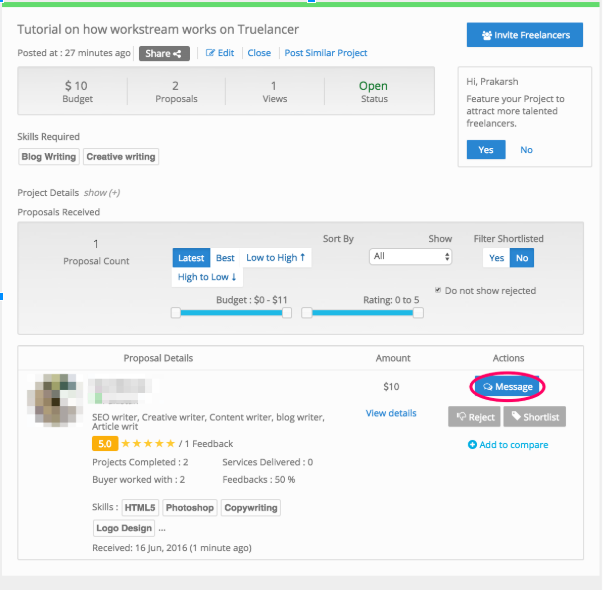Screen dimensions: 605x590
Task: Toggle 'Do not show rejected' checkbox
Action: click(439, 291)
